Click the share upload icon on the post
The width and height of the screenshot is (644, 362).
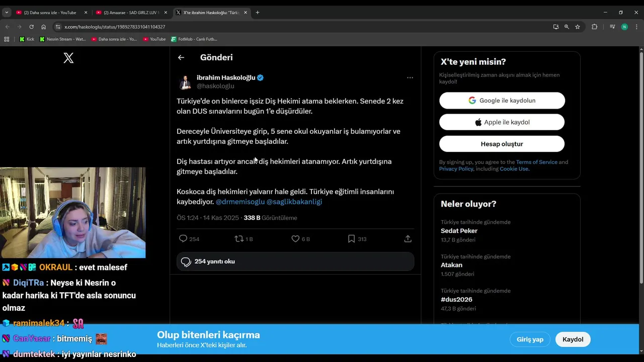408,239
